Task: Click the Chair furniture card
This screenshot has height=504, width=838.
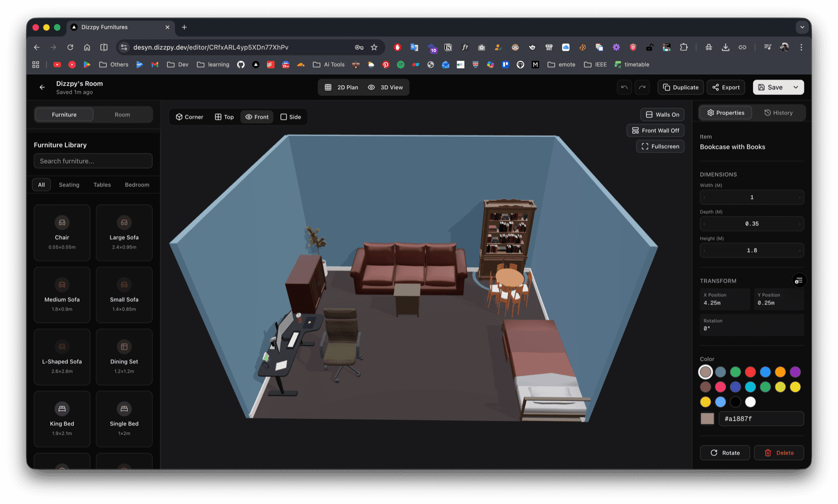Action: click(x=62, y=232)
